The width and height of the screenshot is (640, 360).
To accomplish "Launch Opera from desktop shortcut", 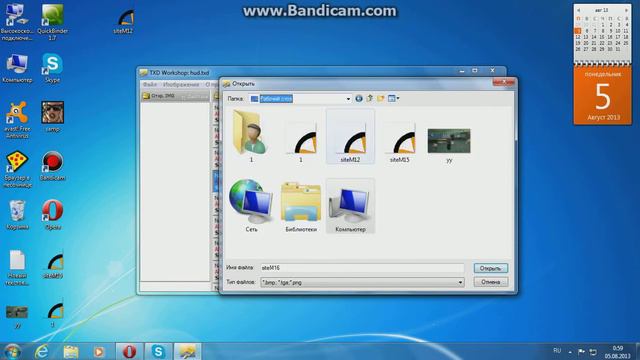I will point(52,215).
